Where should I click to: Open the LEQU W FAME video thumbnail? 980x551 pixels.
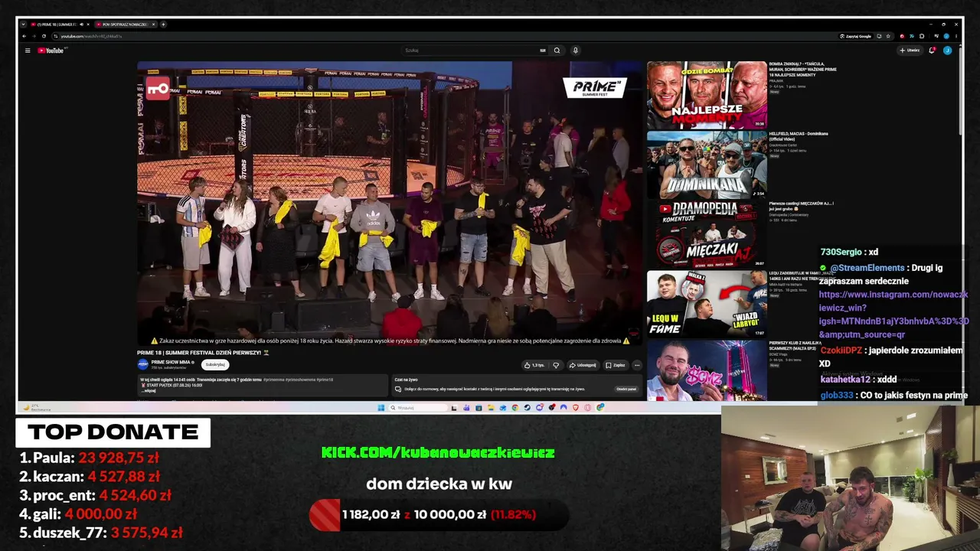tap(707, 304)
